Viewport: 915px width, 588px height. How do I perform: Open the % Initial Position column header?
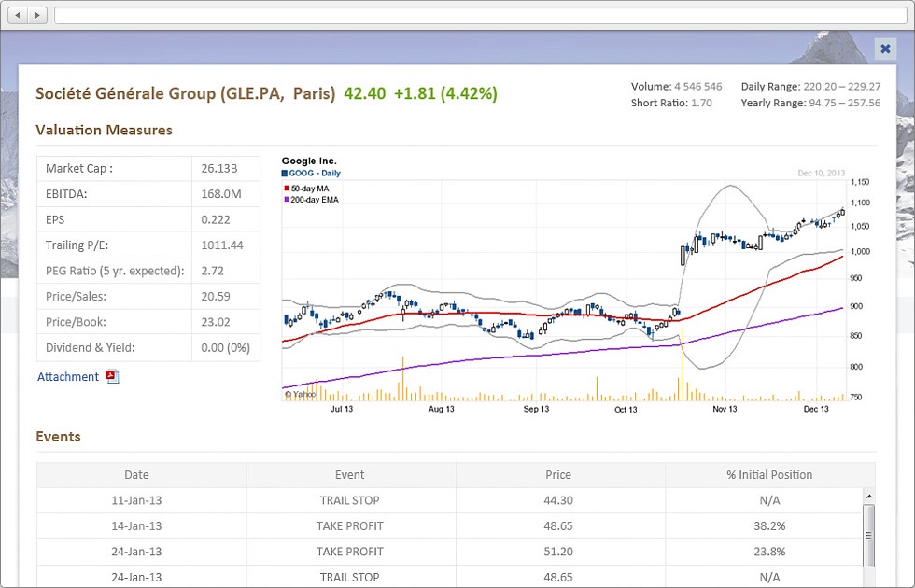pos(769,474)
